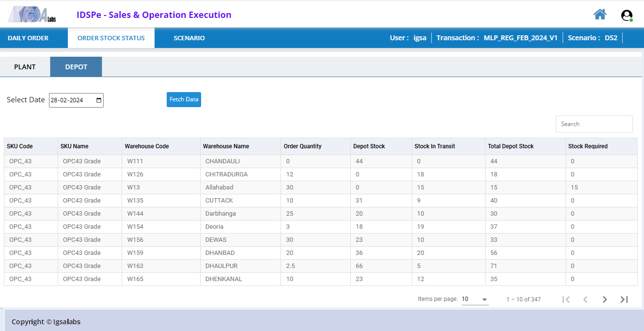Viewport: 644px width, 331px height.
Task: Switch to the SCENARIO tab
Action: coord(189,38)
